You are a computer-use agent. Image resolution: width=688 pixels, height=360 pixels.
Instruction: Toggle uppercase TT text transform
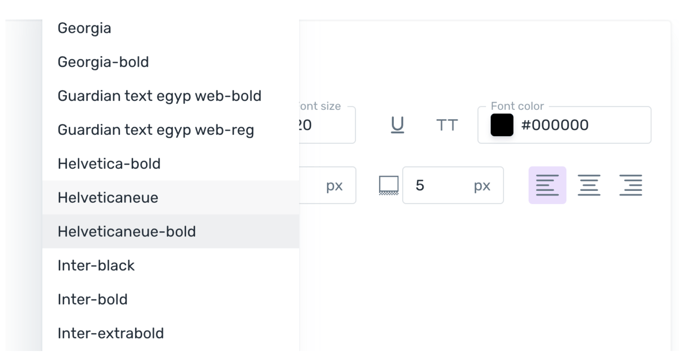pos(447,125)
